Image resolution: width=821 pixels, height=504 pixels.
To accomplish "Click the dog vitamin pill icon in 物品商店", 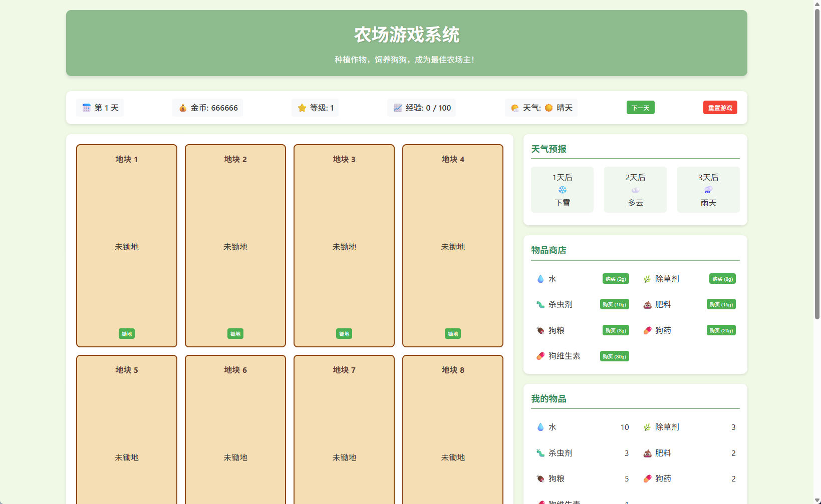I will pyautogui.click(x=540, y=356).
